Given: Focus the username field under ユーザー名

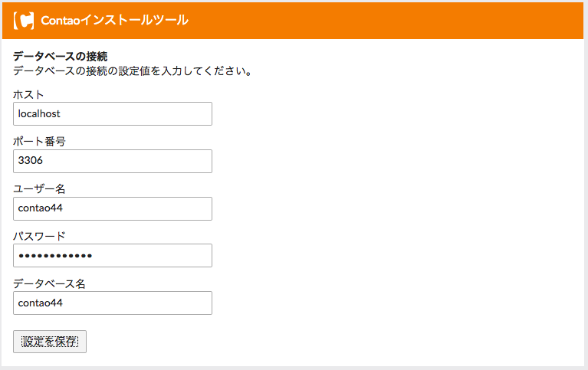Looking at the screenshot, I should point(113,208).
